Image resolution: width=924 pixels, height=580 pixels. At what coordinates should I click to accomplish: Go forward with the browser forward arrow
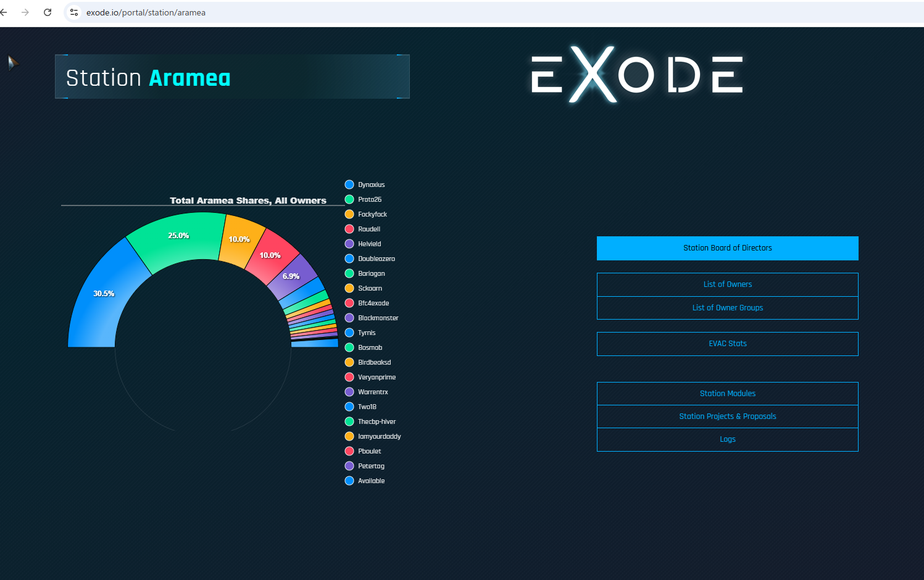pos(25,12)
